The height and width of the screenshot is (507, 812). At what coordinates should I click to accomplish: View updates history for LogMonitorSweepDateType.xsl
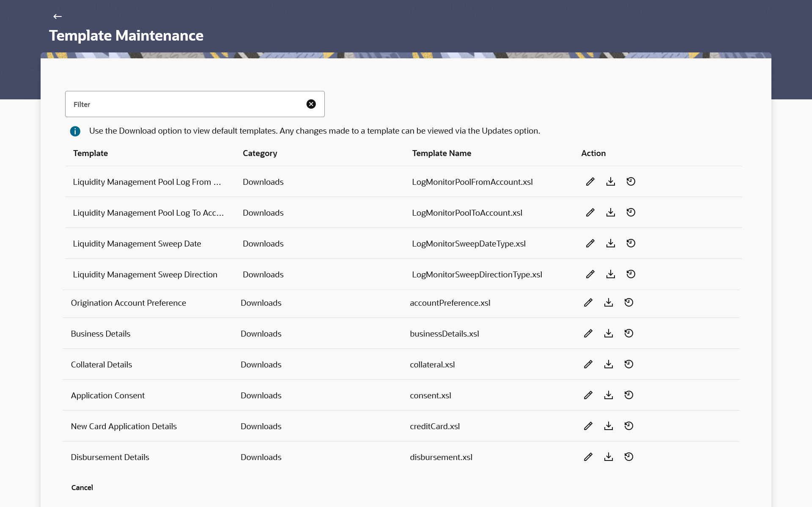tap(631, 244)
